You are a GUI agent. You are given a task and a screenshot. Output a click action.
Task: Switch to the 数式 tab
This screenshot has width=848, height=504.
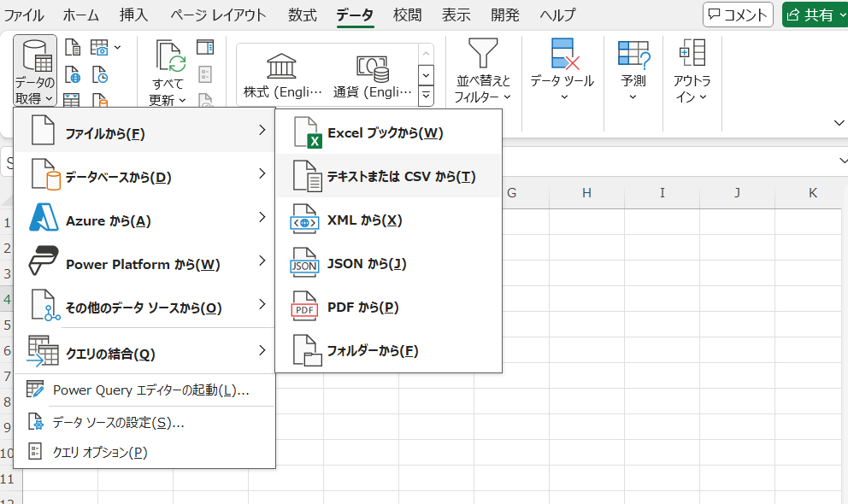tap(303, 15)
